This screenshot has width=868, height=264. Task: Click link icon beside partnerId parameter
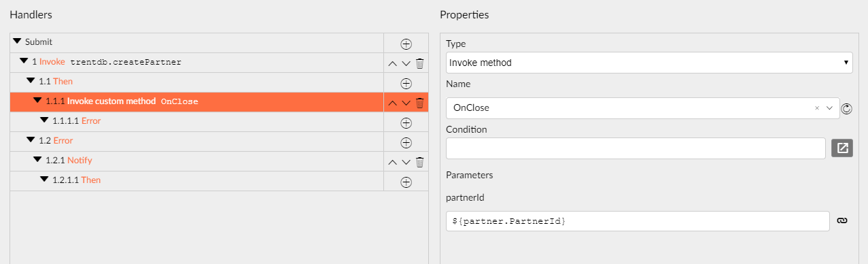tap(841, 221)
